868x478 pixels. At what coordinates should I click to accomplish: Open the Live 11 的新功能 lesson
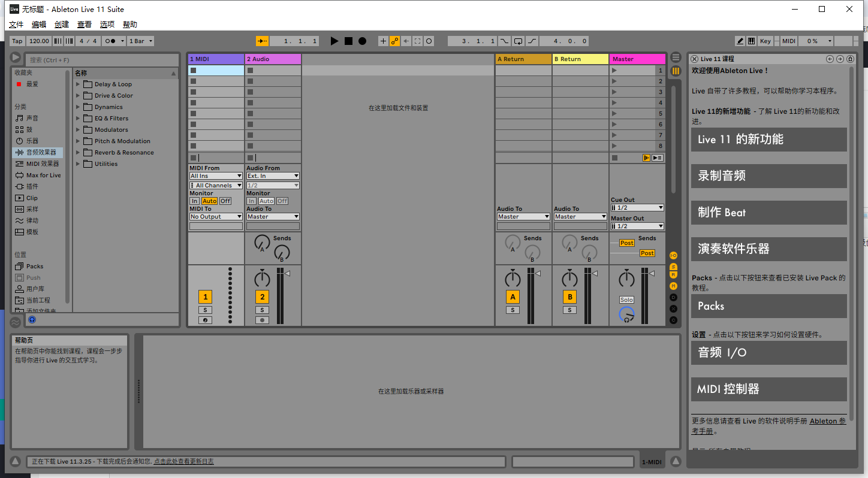pyautogui.click(x=769, y=140)
